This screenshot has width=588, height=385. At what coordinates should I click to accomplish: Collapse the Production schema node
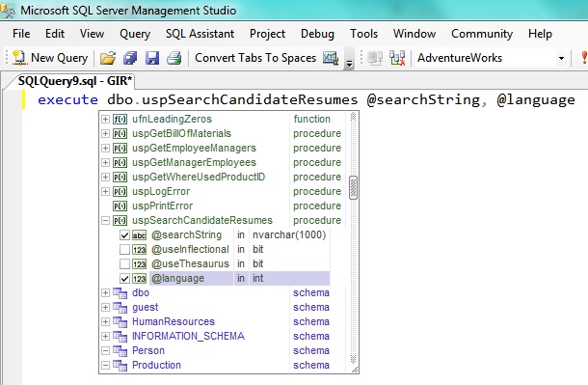tap(105, 365)
